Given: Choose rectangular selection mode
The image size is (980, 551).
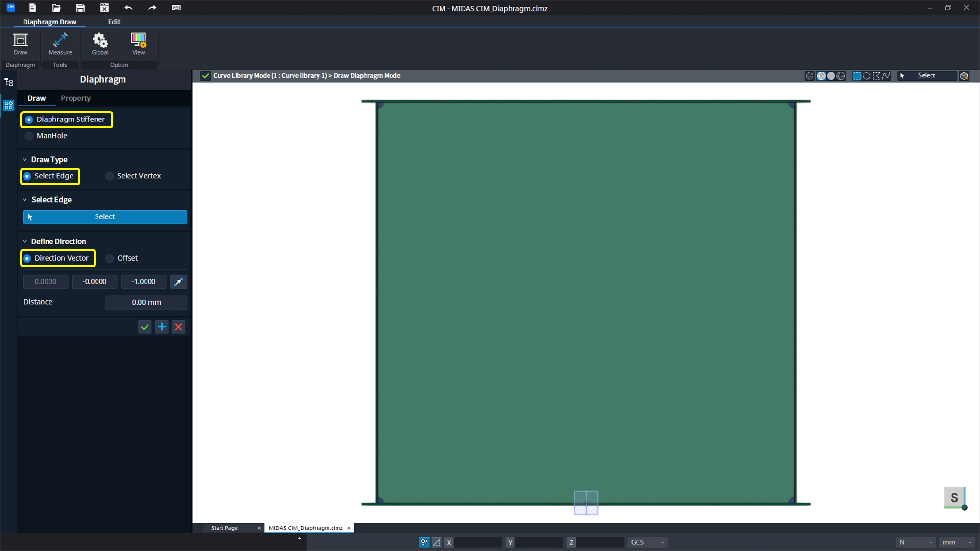Looking at the screenshot, I should 857,76.
